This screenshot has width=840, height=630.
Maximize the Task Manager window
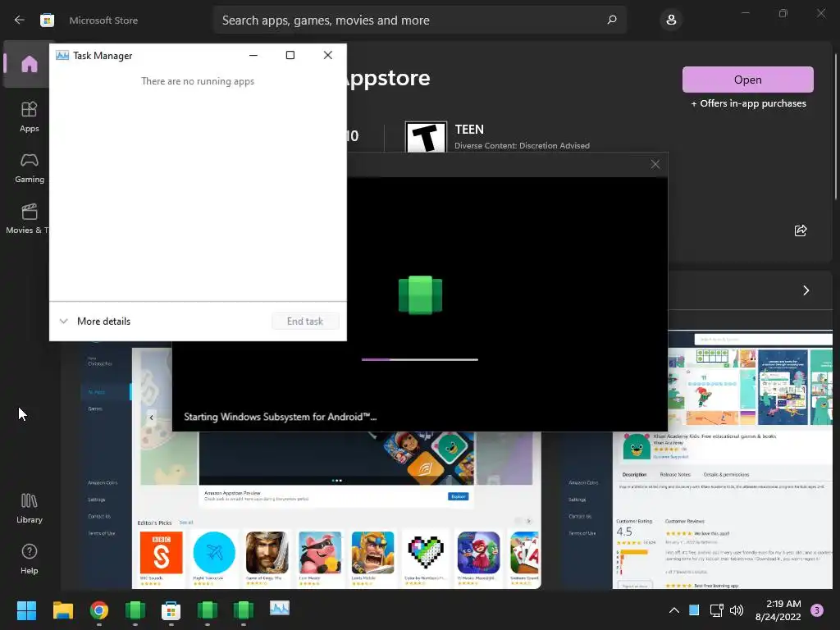click(290, 55)
